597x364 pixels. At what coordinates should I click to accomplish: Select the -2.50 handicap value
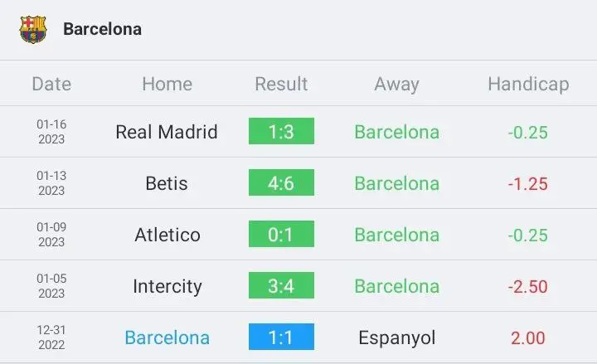click(527, 287)
